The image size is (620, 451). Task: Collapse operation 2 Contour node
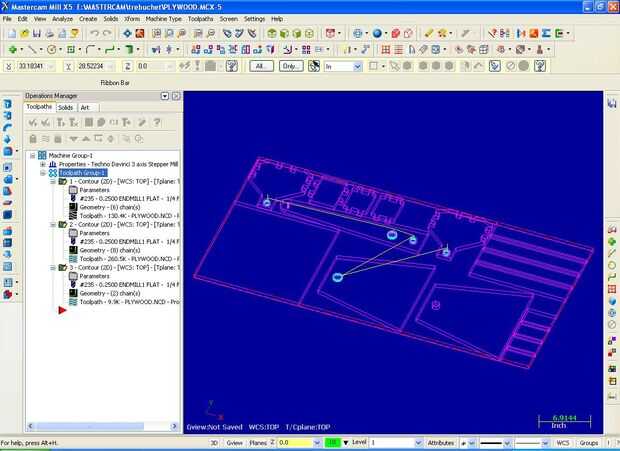pos(53,225)
